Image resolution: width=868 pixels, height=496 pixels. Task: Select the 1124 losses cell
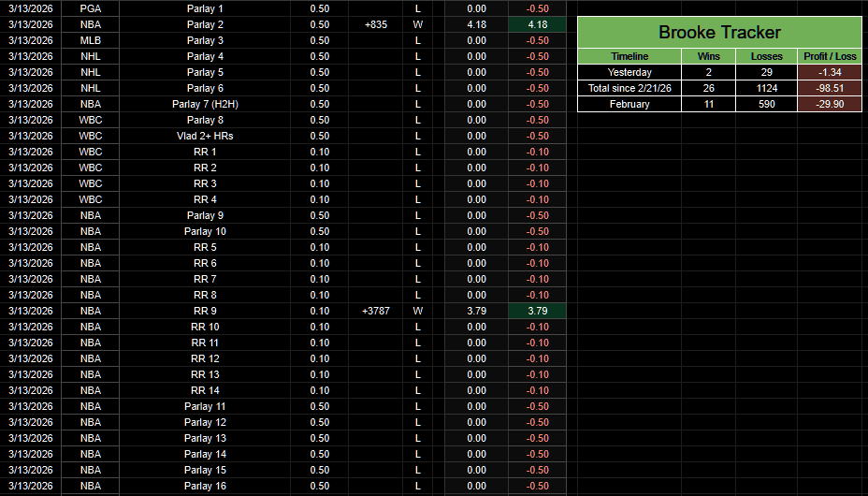(766, 88)
